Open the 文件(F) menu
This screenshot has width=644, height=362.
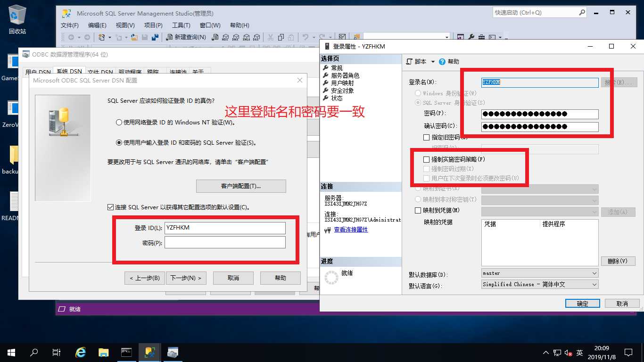70,25
